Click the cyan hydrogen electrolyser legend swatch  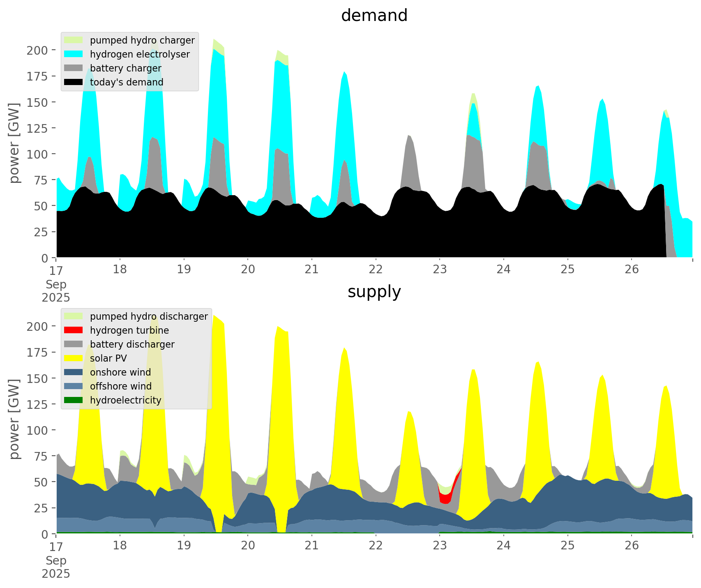74,54
